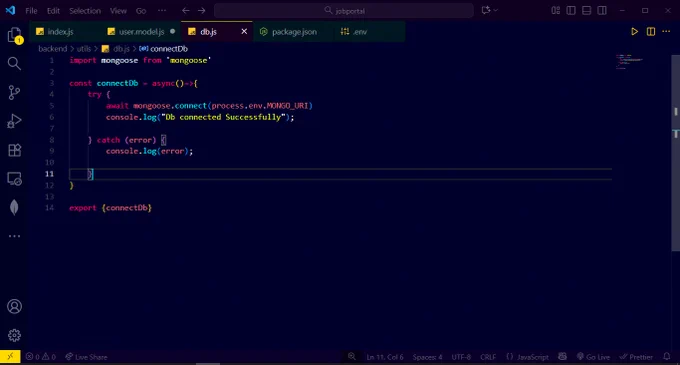The width and height of the screenshot is (680, 365).
Task: Click the Ln 11, Col 6 status item
Action: tap(385, 357)
